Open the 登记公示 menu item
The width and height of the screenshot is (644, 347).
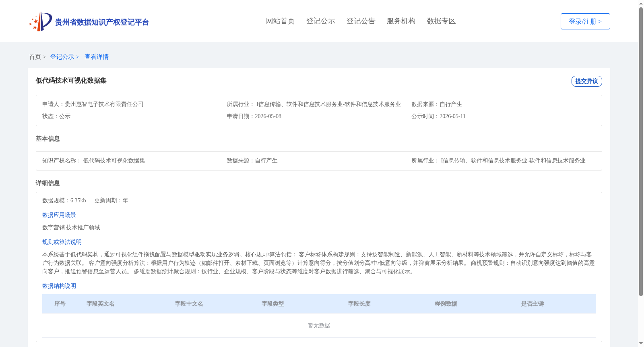(x=320, y=21)
